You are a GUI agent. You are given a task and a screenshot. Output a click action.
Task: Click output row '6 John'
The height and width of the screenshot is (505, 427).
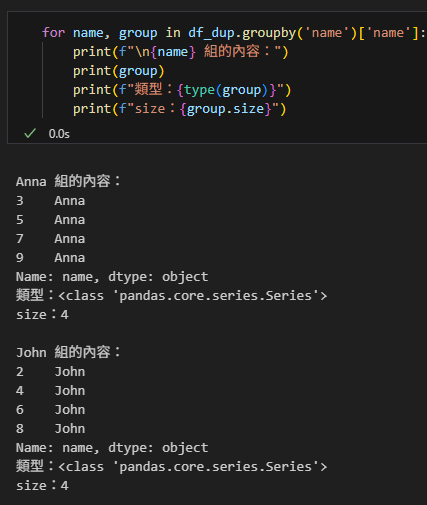coord(50,410)
